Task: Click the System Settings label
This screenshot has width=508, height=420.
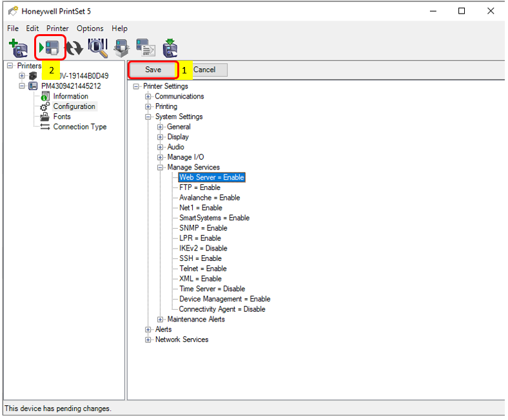Action: [x=179, y=117]
